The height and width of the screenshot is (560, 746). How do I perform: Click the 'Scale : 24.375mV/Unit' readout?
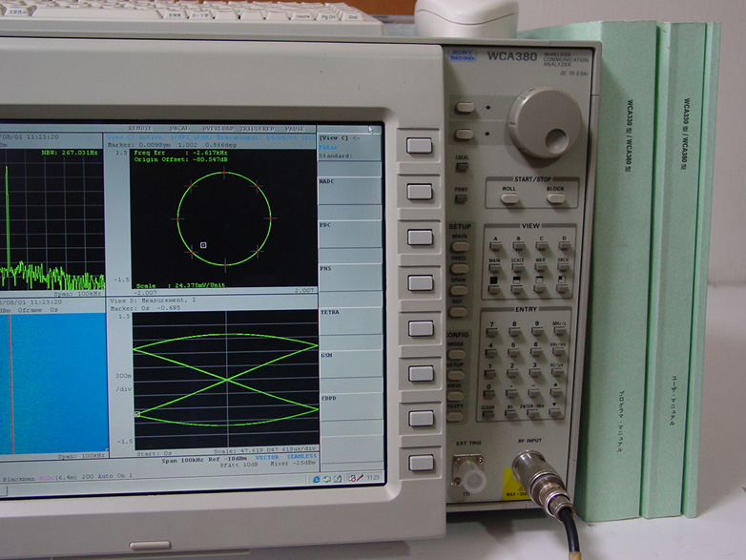click(180, 285)
